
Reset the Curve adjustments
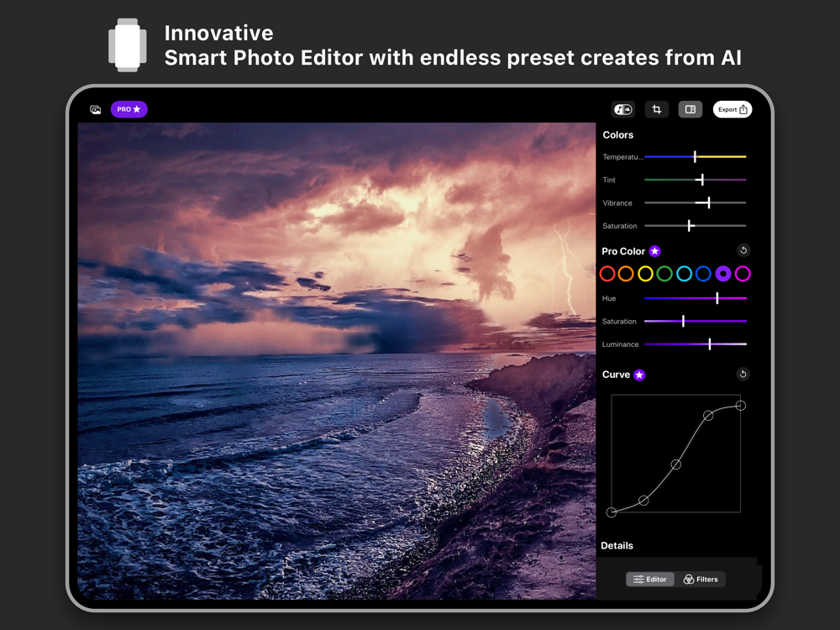(x=743, y=374)
